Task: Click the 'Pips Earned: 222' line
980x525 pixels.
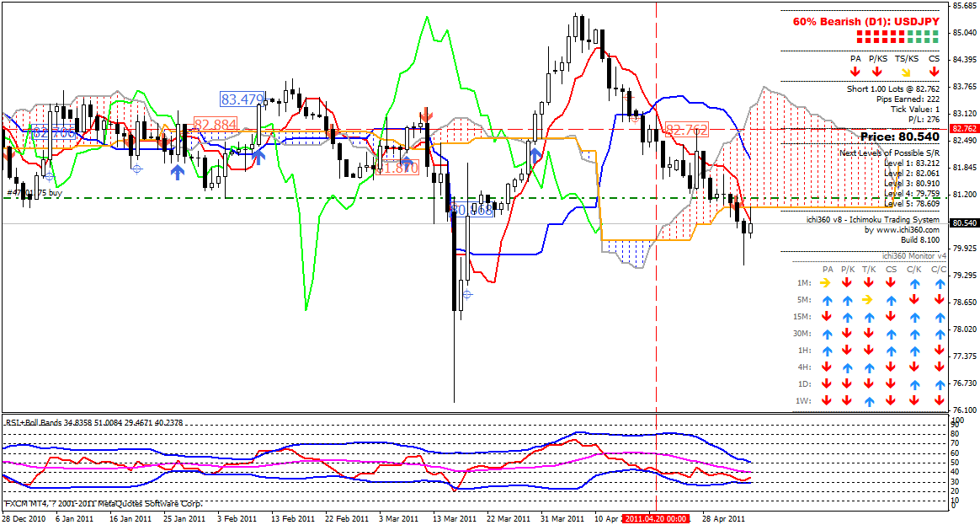Action: pos(908,99)
